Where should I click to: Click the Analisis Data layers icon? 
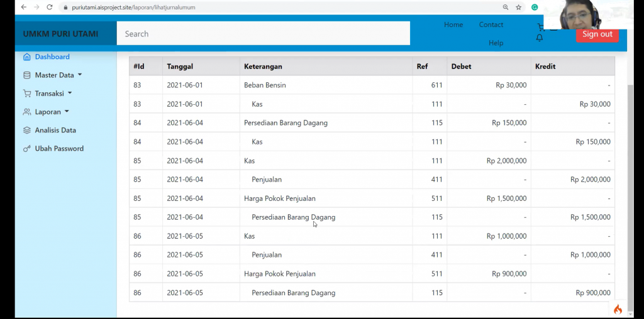click(26, 130)
